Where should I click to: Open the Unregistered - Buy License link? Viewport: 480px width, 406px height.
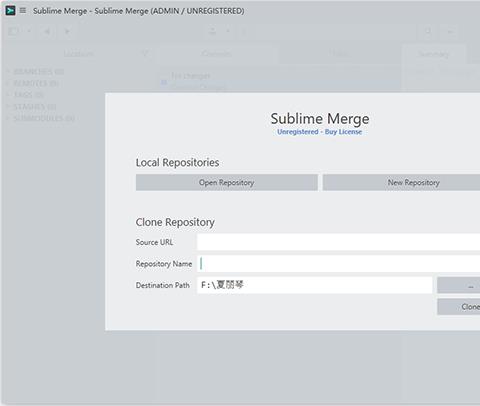coord(319,132)
